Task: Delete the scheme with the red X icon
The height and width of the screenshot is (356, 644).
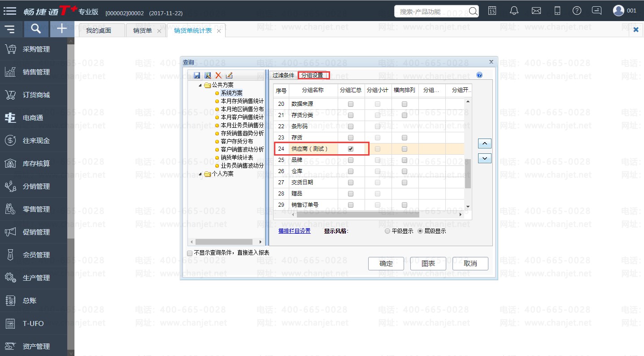Action: [x=218, y=75]
